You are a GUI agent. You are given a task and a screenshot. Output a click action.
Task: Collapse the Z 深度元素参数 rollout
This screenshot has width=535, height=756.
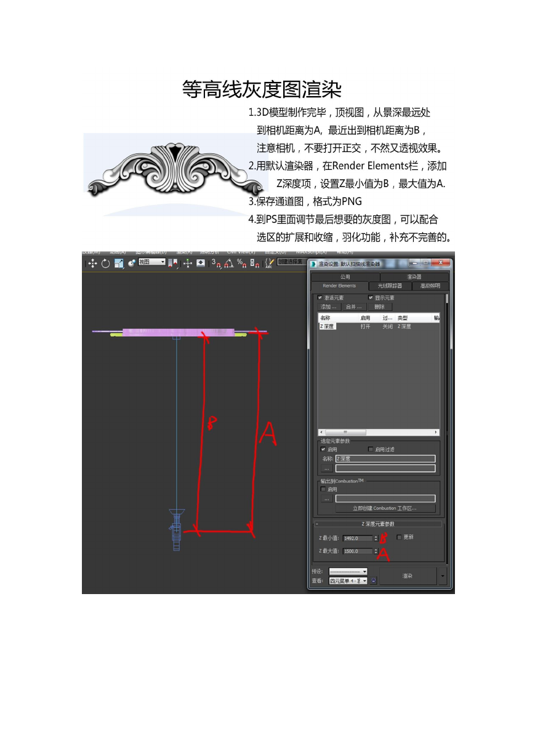coord(378,524)
